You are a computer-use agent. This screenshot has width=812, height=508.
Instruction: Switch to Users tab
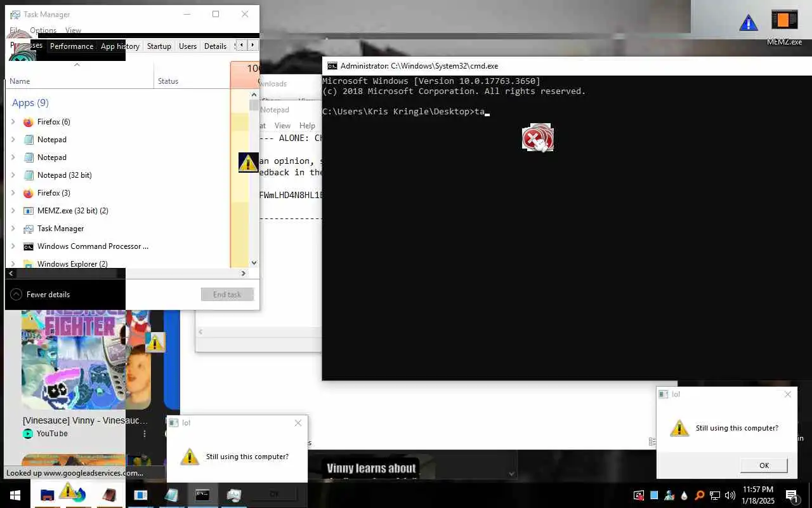click(188, 46)
